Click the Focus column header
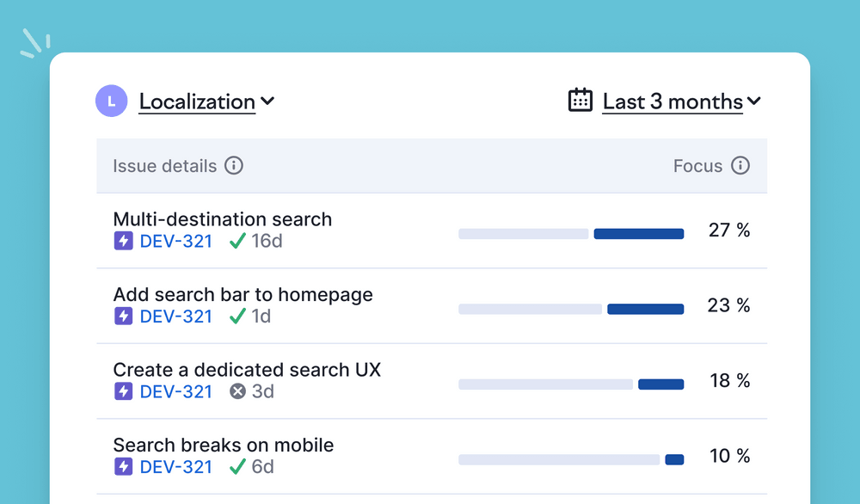This screenshot has width=860, height=504. (x=697, y=166)
